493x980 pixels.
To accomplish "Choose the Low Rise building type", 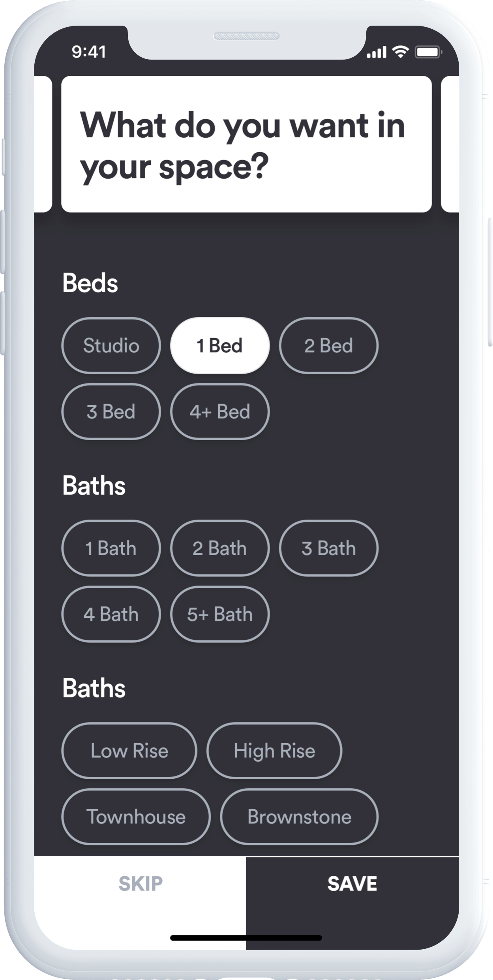I will (x=129, y=750).
